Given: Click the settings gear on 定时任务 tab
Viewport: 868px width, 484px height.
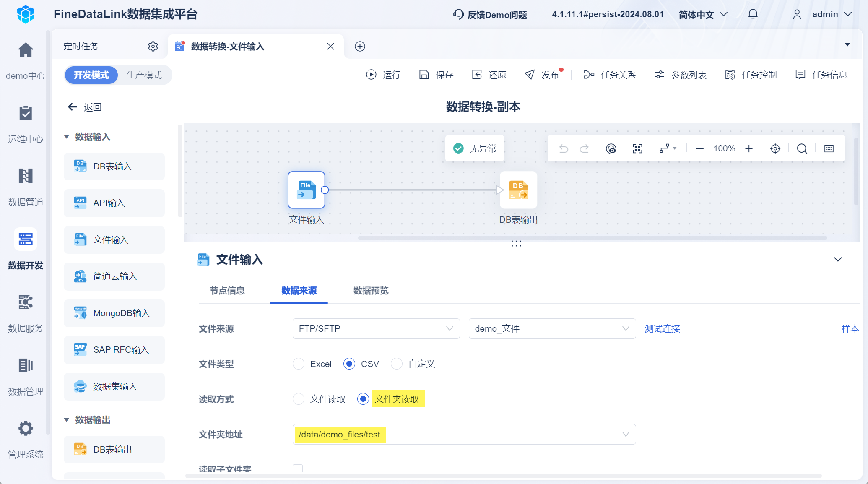Looking at the screenshot, I should click(x=153, y=46).
